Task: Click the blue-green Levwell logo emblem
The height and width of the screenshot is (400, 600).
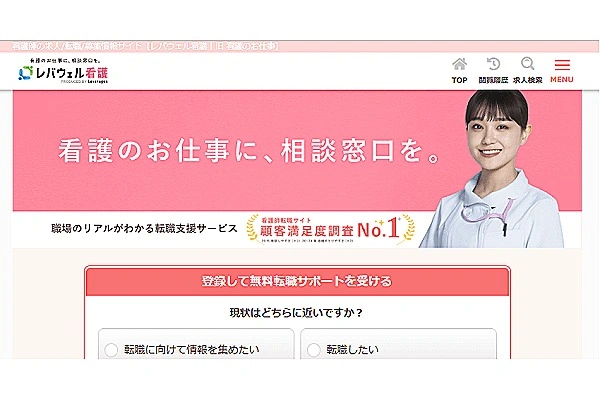Action: [25, 73]
